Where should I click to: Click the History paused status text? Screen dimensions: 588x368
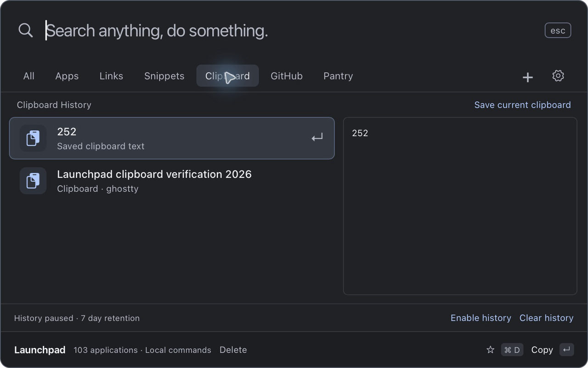77,318
